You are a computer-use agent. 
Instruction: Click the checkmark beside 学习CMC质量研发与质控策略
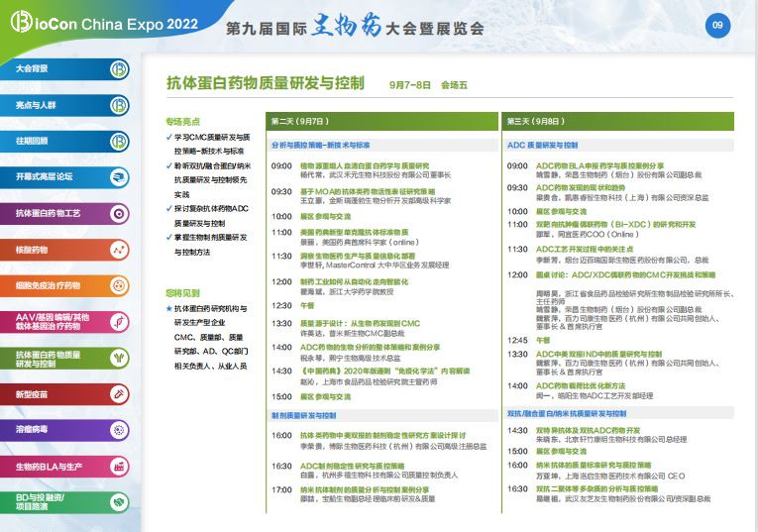coord(169,137)
